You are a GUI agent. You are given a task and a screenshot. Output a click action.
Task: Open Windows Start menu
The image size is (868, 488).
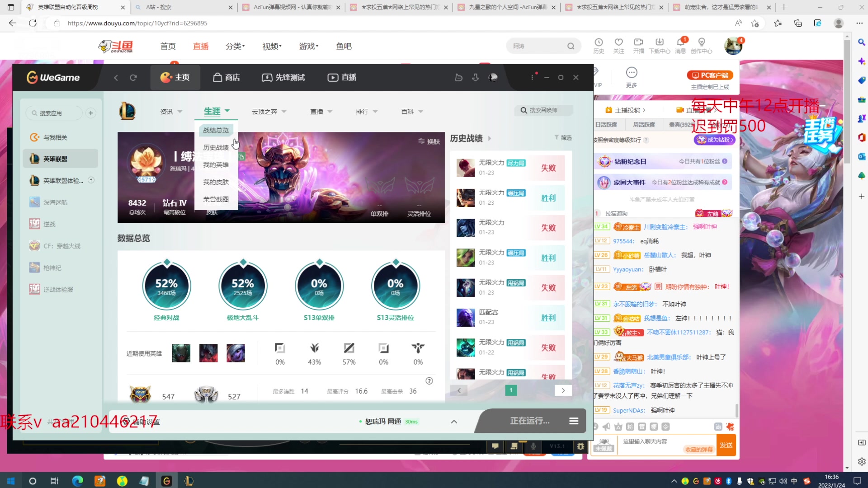click(11, 481)
